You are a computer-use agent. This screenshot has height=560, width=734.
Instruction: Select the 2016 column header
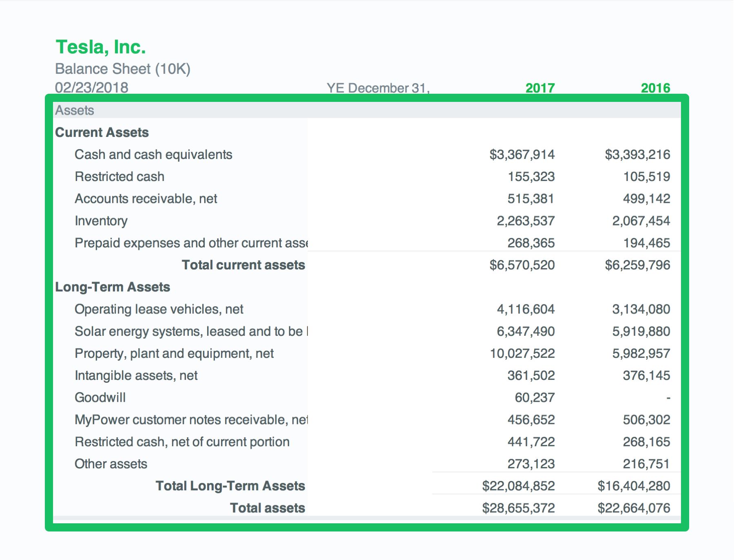pyautogui.click(x=655, y=88)
